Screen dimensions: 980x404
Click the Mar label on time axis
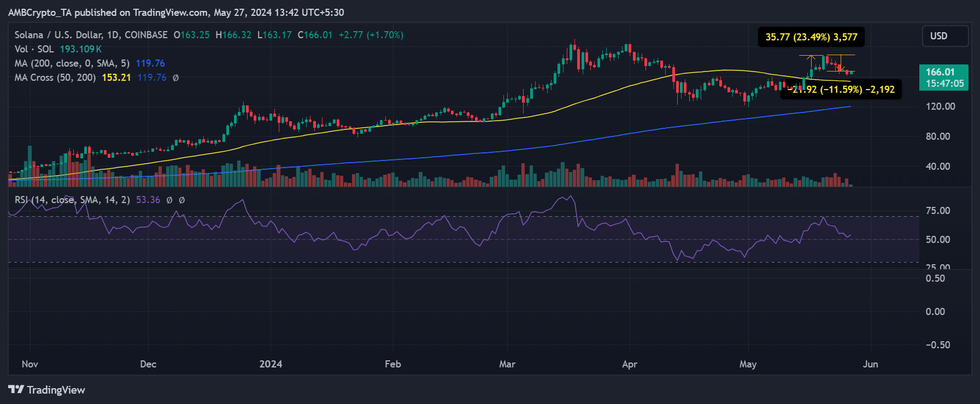(x=507, y=364)
